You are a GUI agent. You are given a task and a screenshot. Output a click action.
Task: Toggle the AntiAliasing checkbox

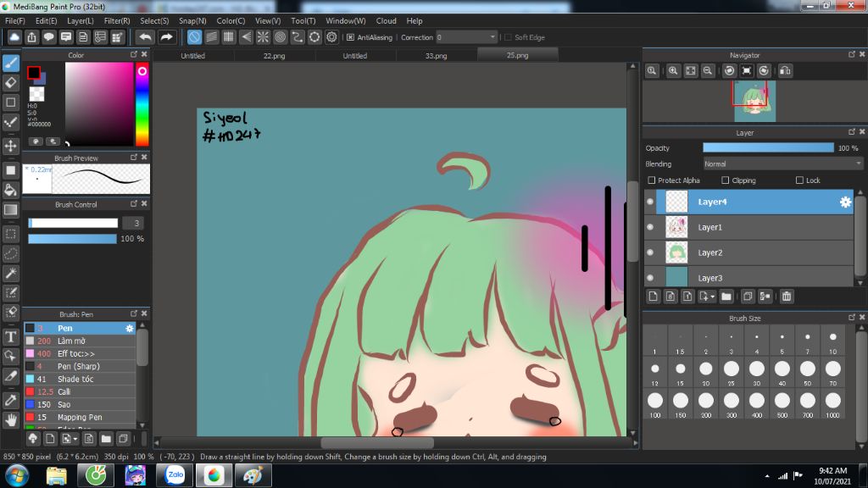[350, 37]
